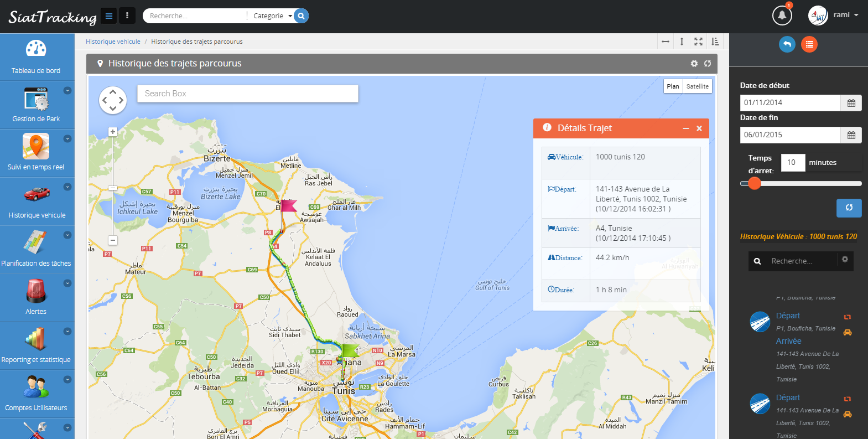Click vertical expand arrows icon
This screenshot has width=868, height=439.
coord(682,42)
